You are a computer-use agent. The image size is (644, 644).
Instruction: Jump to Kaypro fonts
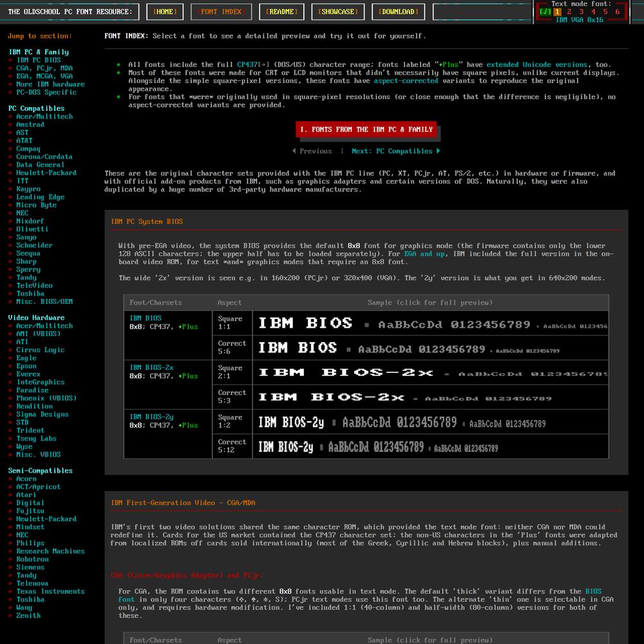[x=28, y=189]
